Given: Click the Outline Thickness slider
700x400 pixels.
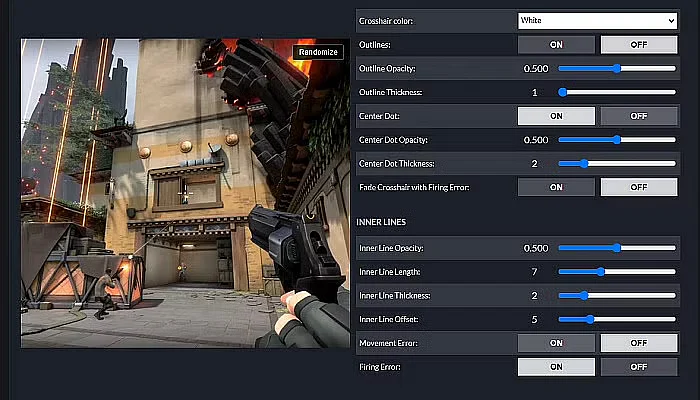Looking at the screenshot, I should click(617, 92).
